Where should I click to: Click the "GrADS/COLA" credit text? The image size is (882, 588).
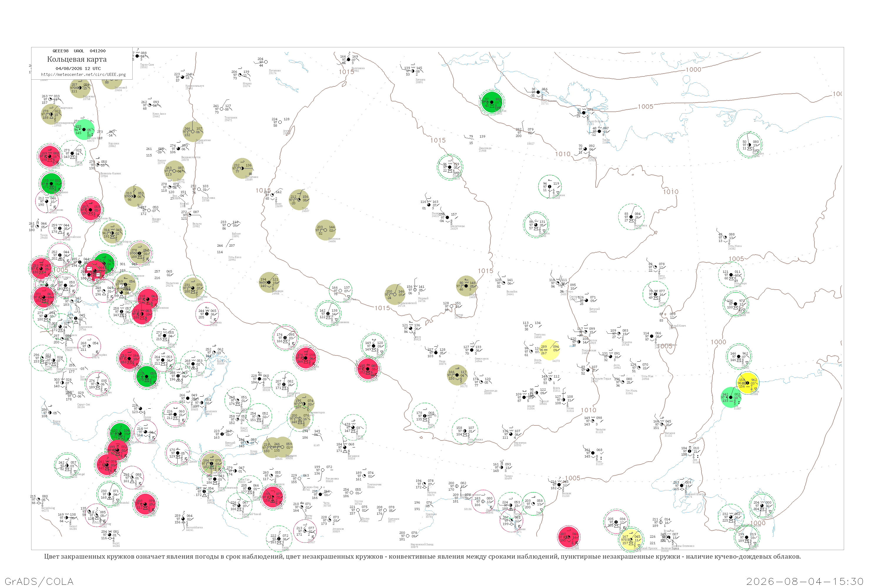coord(39,582)
